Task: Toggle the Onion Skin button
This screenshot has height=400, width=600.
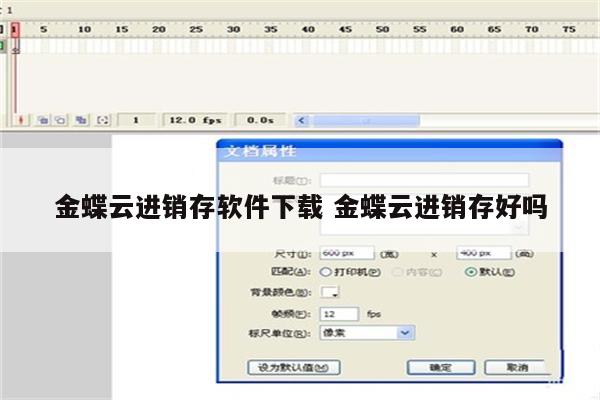Action: [x=42, y=120]
